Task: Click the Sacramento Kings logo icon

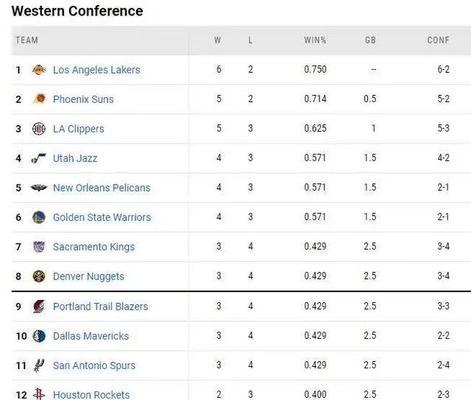Action: coord(39,247)
